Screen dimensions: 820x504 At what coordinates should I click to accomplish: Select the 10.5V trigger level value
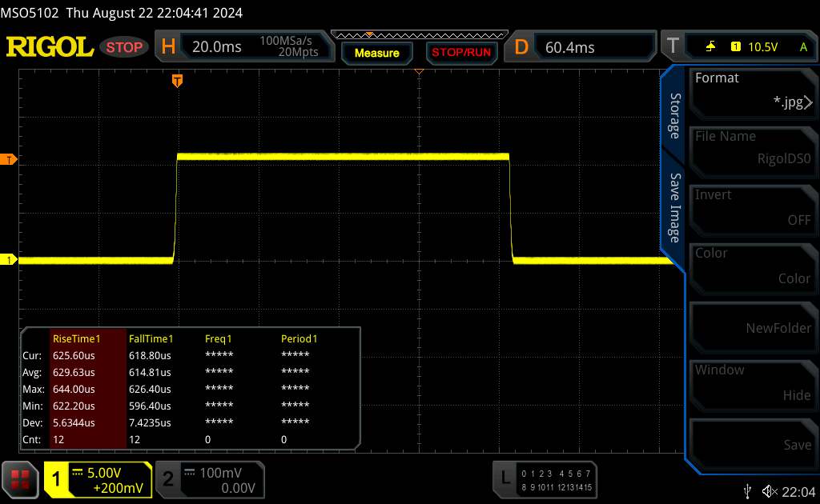(x=762, y=47)
